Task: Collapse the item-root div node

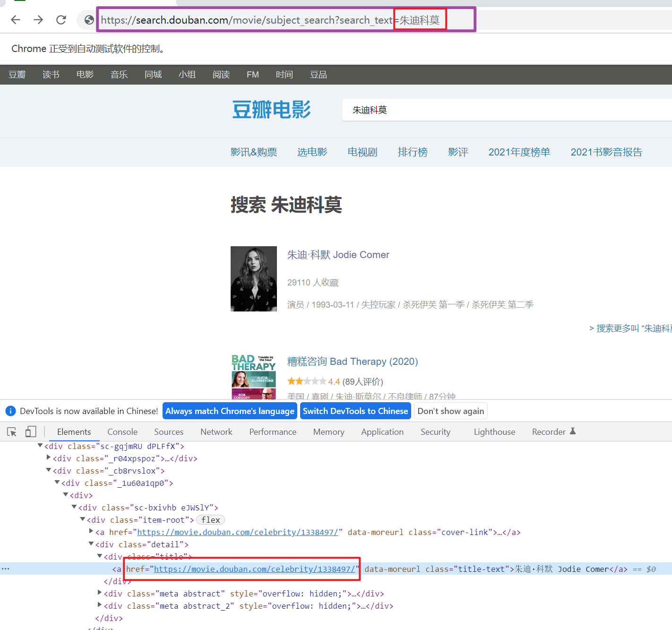Action: click(x=83, y=519)
